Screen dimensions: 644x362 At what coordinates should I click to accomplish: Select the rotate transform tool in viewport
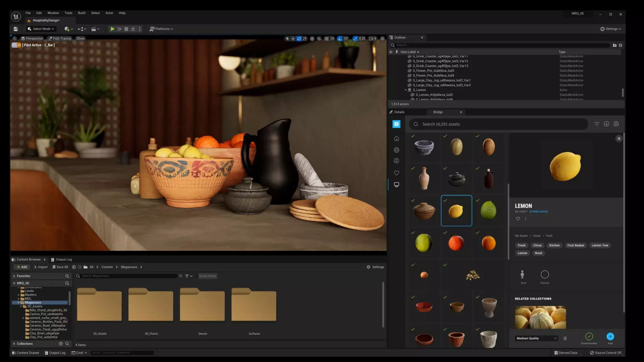(x=299, y=39)
